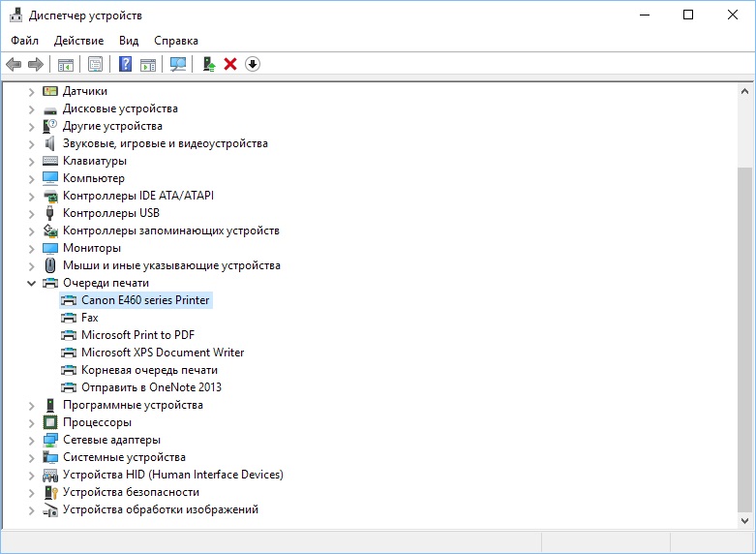The width and height of the screenshot is (756, 554).
Task: Click the red X Uninstall device icon
Action: pyautogui.click(x=230, y=64)
